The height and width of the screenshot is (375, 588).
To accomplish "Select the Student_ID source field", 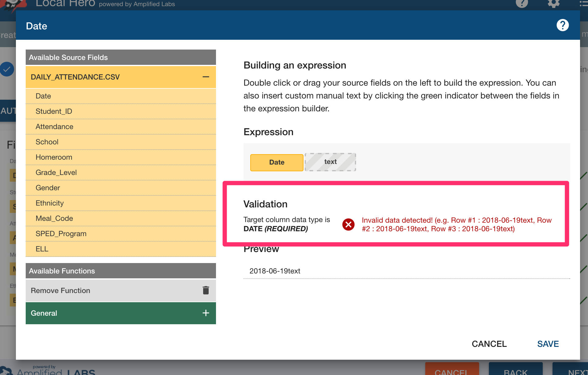I will (x=54, y=111).
